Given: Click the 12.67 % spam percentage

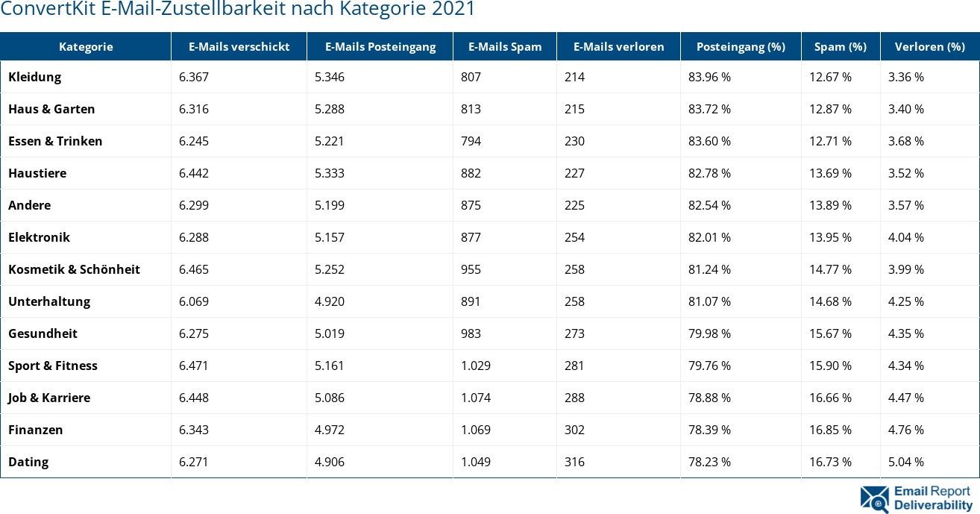Looking at the screenshot, I should pyautogui.click(x=830, y=77).
